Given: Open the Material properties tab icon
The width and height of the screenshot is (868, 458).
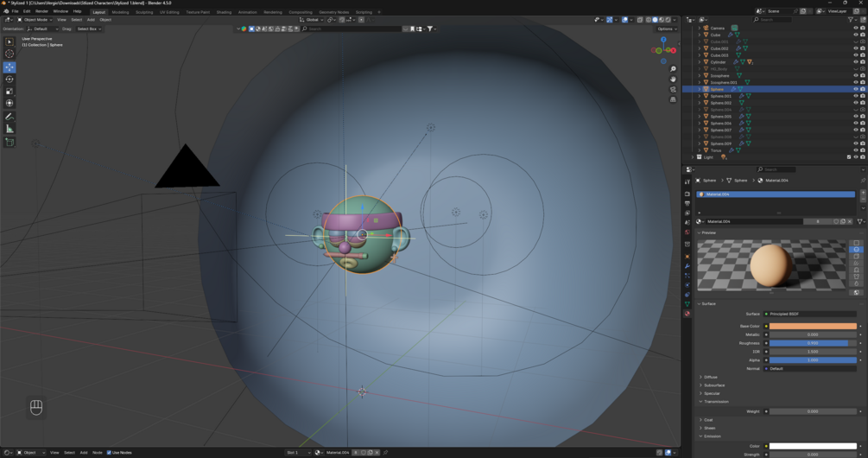Looking at the screenshot, I should coord(687,314).
